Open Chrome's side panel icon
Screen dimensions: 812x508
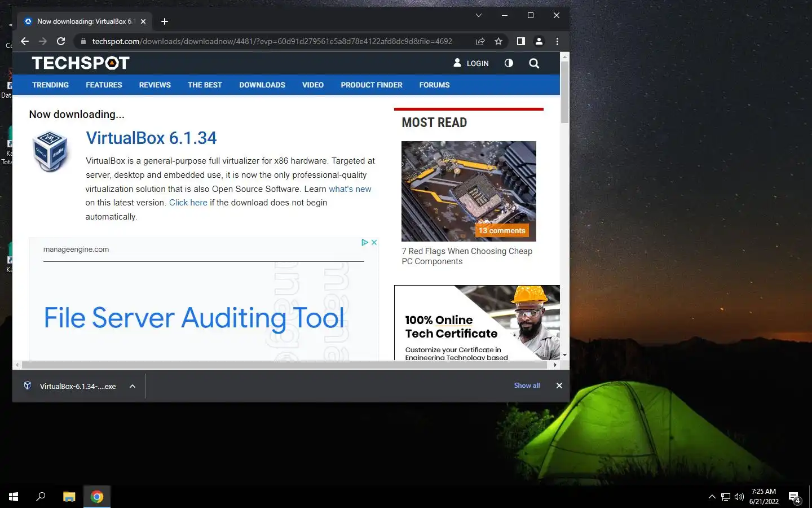(x=521, y=41)
